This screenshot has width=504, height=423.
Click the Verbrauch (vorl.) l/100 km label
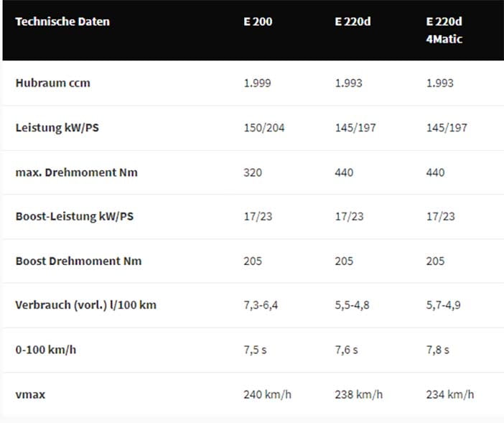tap(86, 305)
